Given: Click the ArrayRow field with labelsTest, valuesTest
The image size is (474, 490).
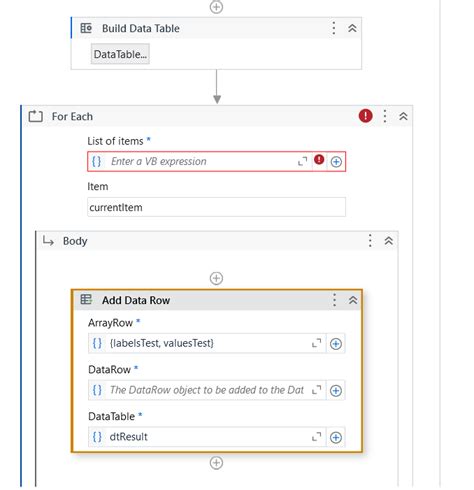Looking at the screenshot, I should pos(207,343).
